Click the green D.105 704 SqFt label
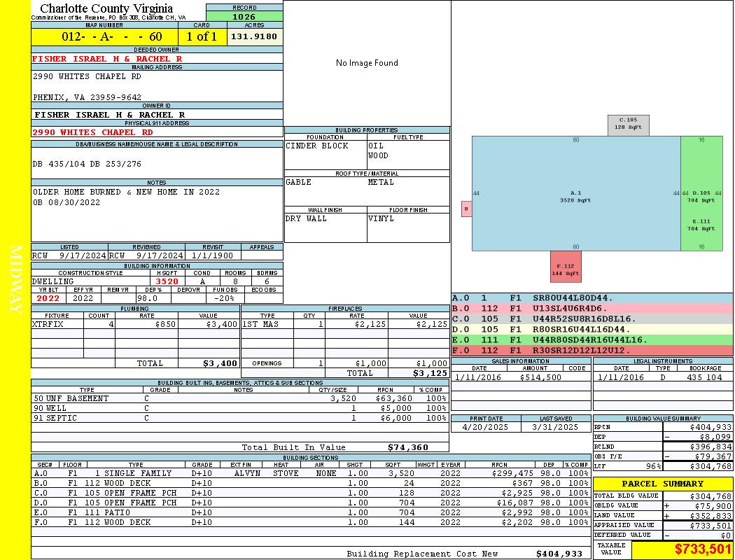 701,197
